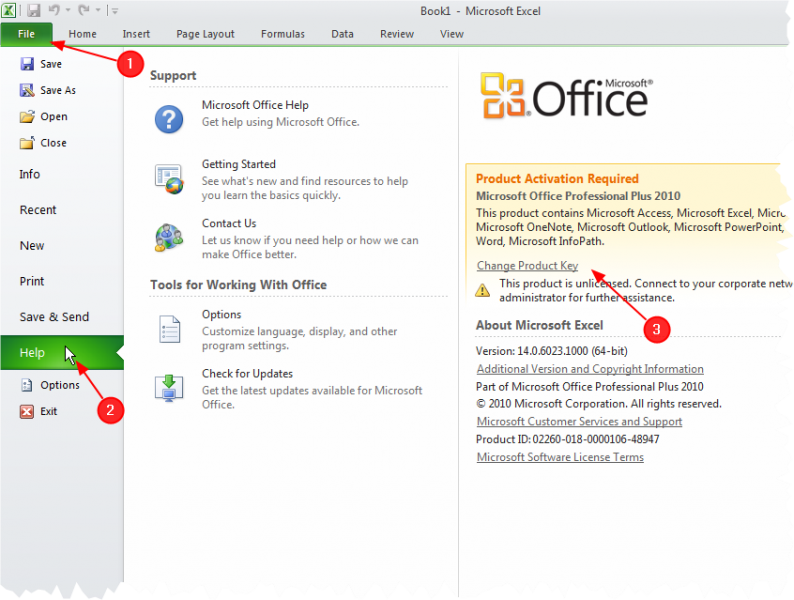Open Microsoft Office Help title
This screenshot has height=600, width=794.
(255, 105)
